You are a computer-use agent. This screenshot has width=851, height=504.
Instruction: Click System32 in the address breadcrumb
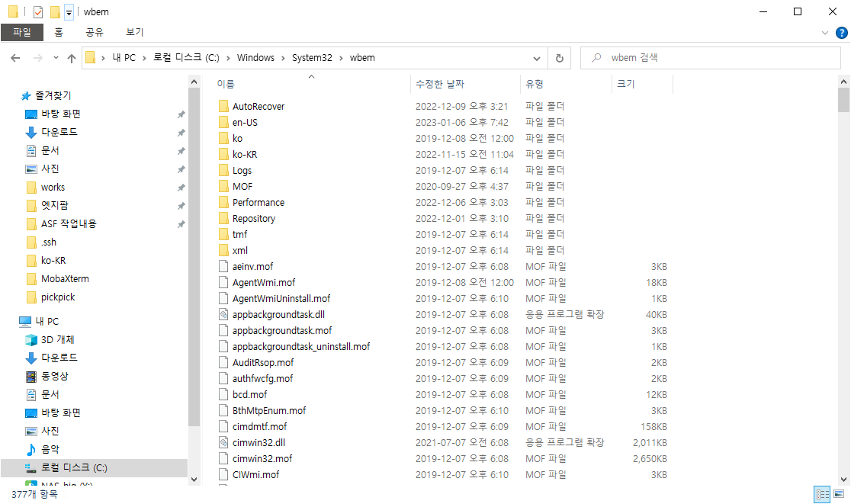click(x=312, y=57)
